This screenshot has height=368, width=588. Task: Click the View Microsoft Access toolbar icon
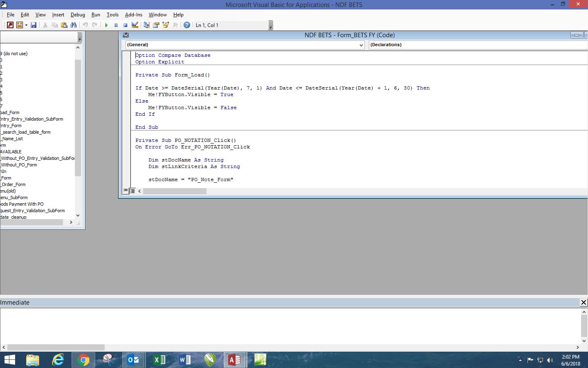tap(10, 25)
